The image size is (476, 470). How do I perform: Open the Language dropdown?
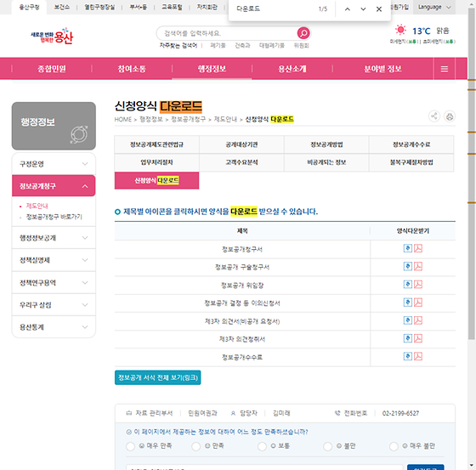434,7
